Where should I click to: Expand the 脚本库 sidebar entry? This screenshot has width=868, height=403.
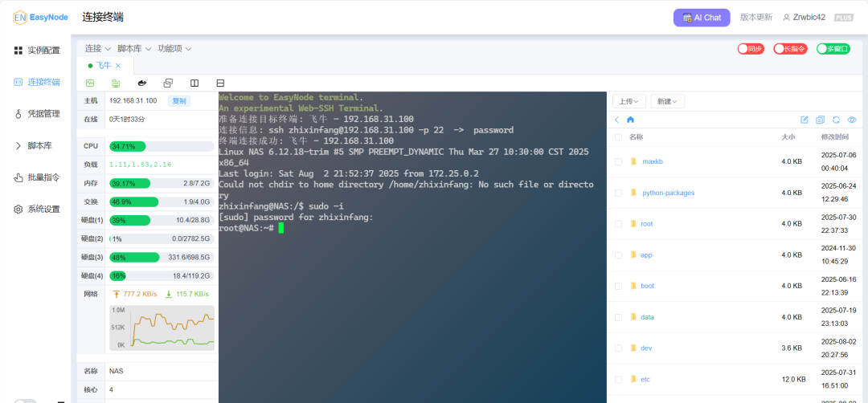tap(33, 146)
